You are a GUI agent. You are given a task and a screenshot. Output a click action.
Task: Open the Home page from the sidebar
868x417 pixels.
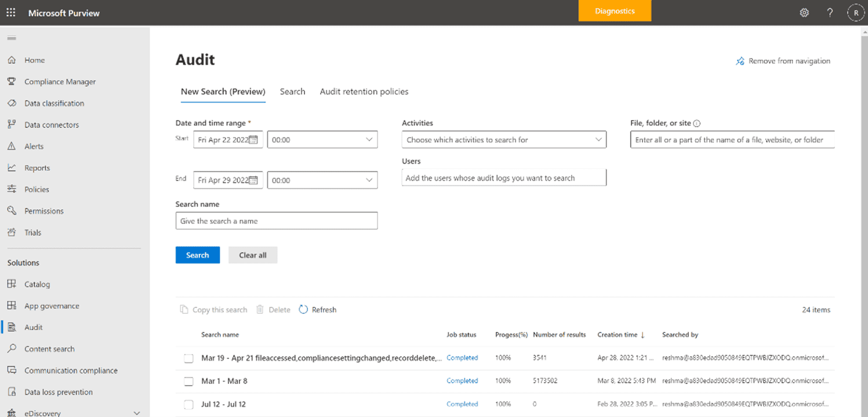[x=35, y=60]
